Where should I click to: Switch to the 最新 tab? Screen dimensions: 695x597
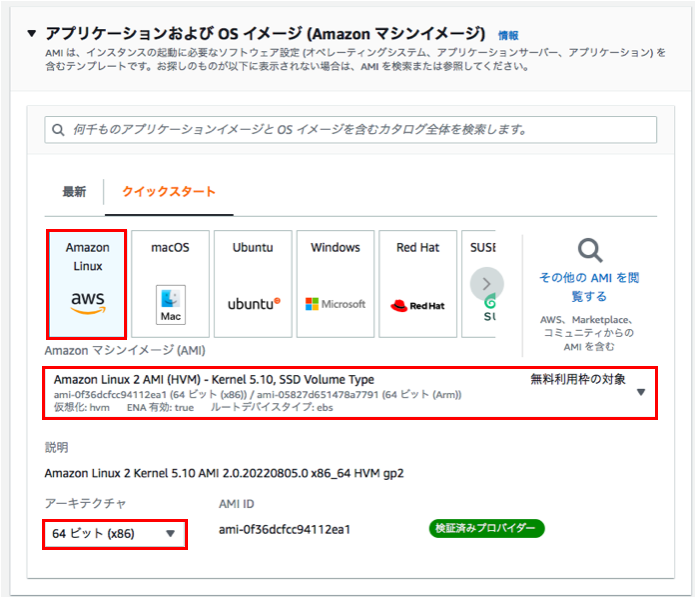click(74, 191)
